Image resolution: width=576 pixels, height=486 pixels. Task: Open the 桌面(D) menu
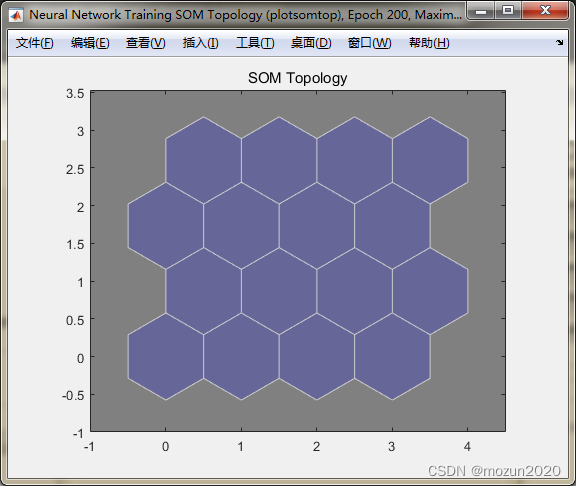311,43
